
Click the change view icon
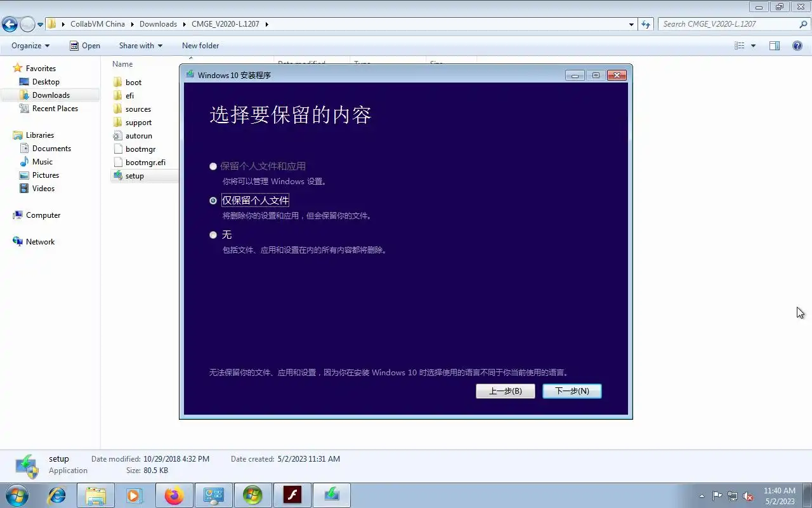click(x=739, y=46)
